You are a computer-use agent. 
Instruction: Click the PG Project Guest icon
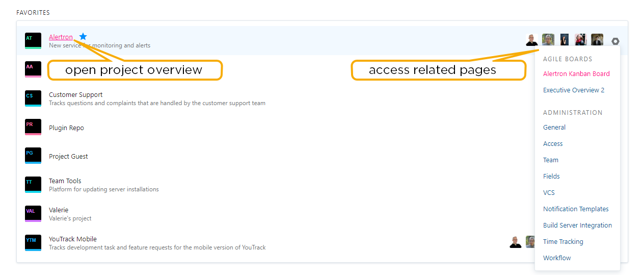(x=33, y=156)
